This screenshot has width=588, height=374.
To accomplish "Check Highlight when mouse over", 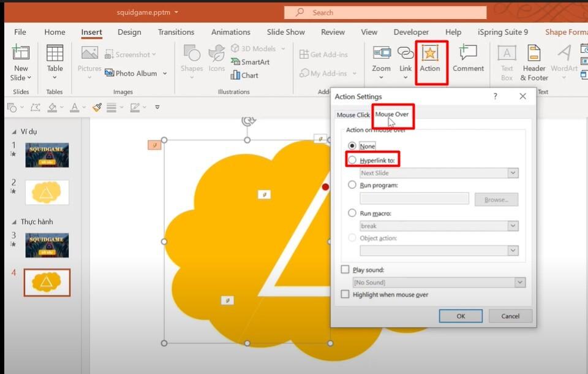I will (x=345, y=294).
